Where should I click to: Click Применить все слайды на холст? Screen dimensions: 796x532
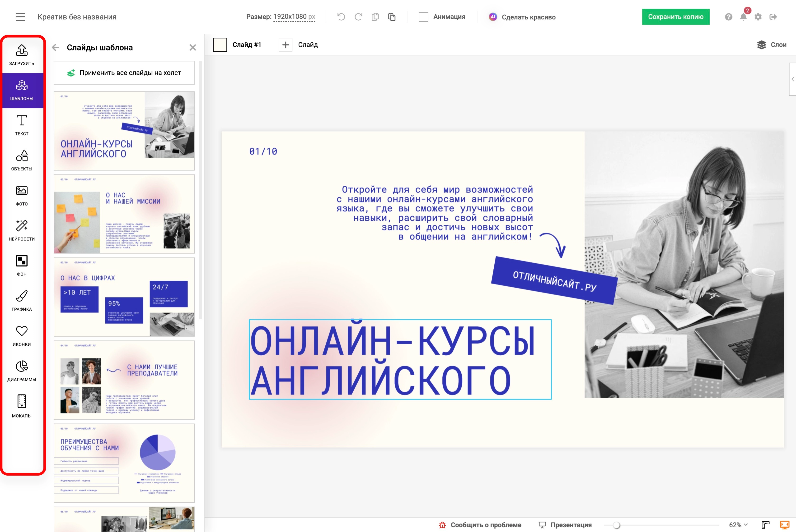coord(124,73)
